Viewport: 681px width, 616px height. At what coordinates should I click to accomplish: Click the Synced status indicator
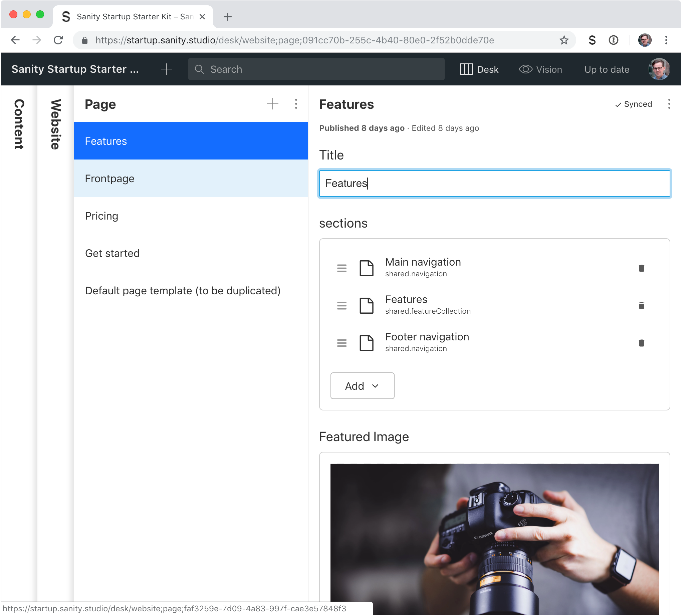click(x=632, y=104)
